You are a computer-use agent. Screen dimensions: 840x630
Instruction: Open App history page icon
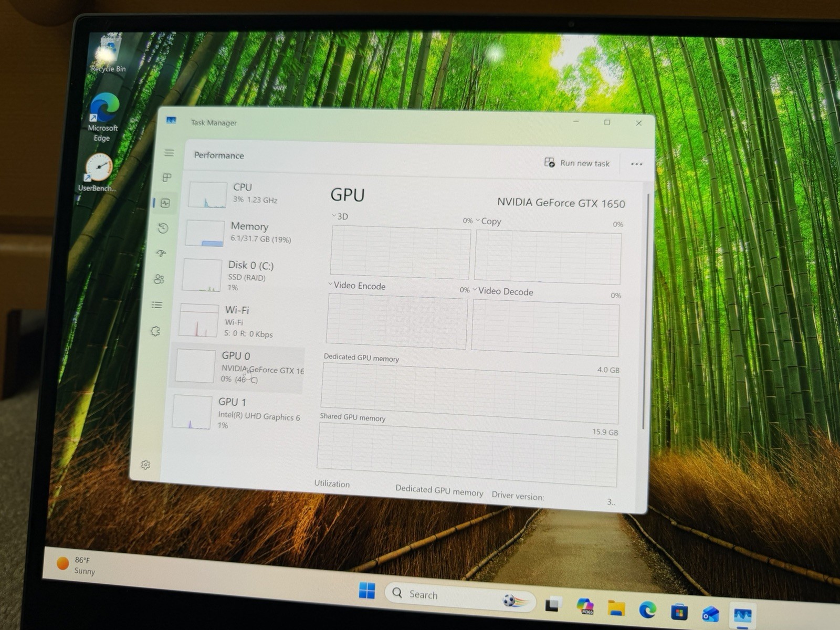coord(163,228)
